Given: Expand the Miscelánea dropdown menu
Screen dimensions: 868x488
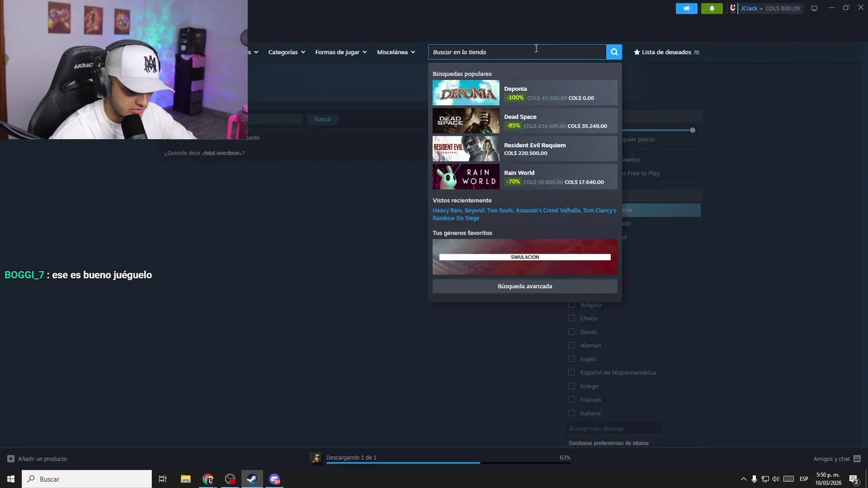Looking at the screenshot, I should pos(396,52).
